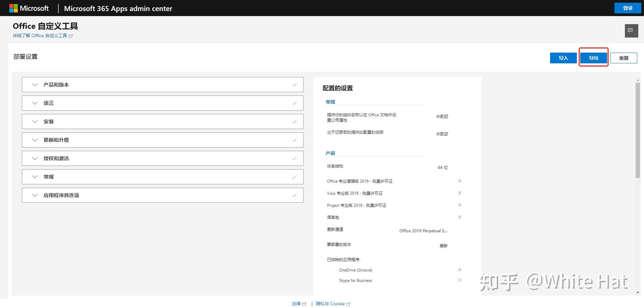Click the 导入 import button

(x=563, y=58)
